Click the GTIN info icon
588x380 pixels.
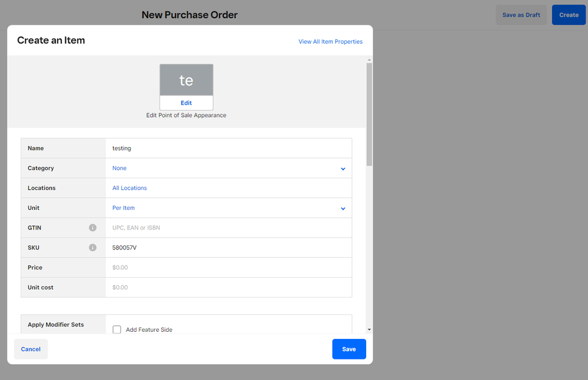[x=92, y=228]
